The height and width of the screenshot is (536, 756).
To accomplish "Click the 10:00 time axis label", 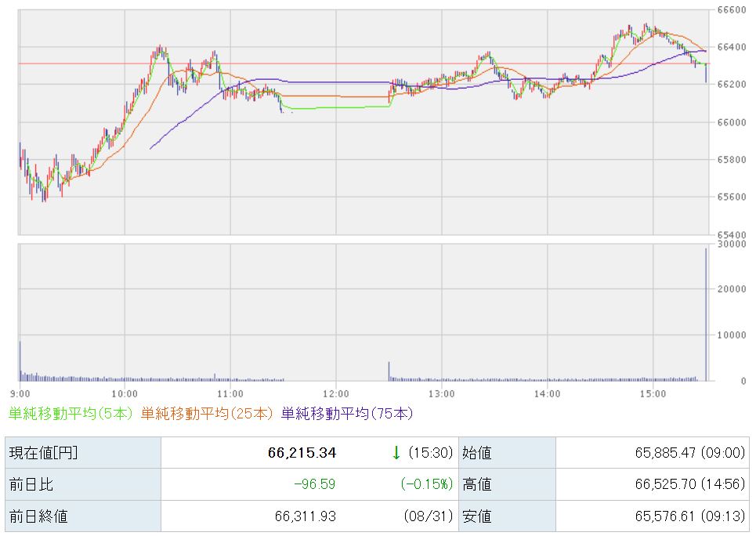I will [x=125, y=393].
